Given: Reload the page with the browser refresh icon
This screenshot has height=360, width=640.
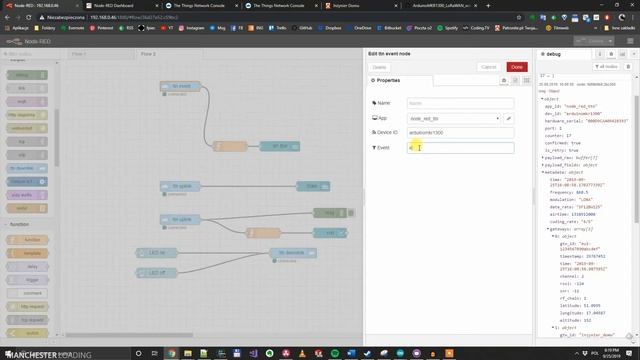Looking at the screenshot, I should pyautogui.click(x=29, y=18).
